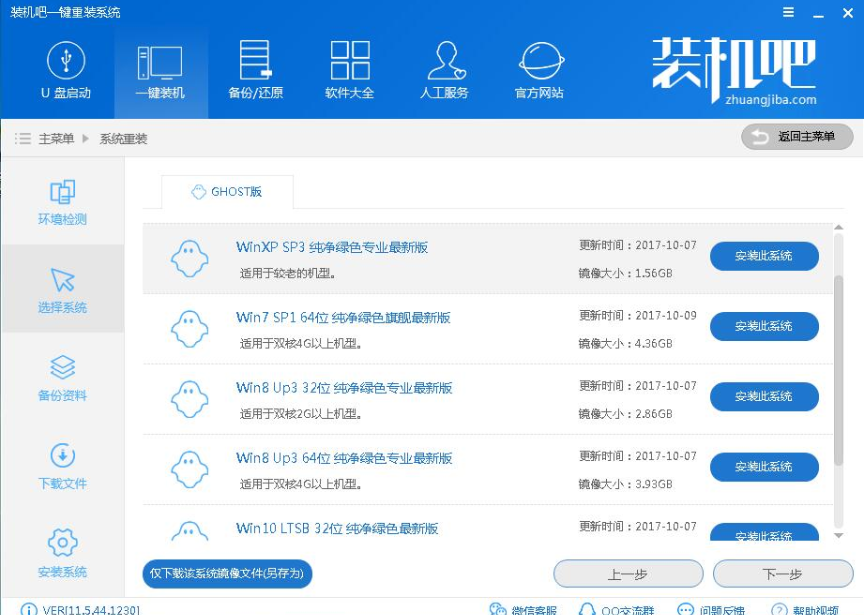866x615 pixels.
Task: Click the version info icon in the status bar
Action: [28, 609]
